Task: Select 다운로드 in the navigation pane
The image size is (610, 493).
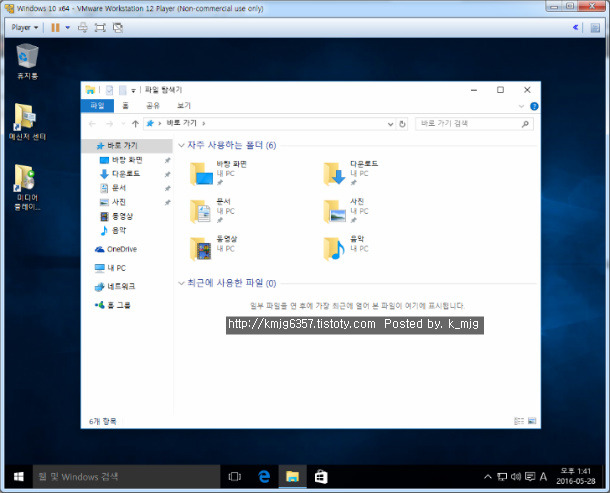Action: (127, 174)
